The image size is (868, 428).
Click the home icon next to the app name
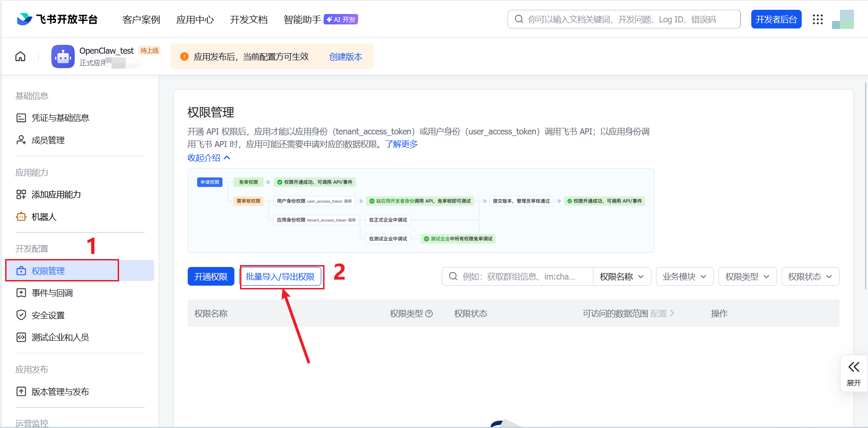point(20,56)
